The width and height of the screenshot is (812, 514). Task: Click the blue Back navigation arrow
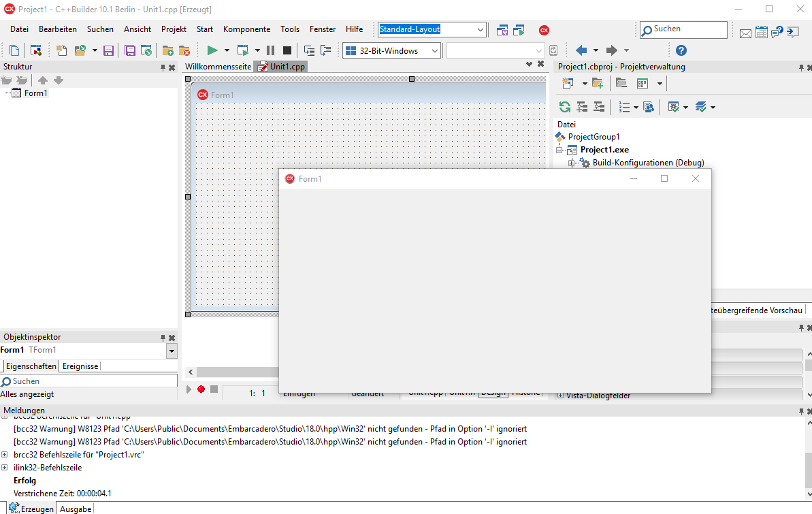pyautogui.click(x=581, y=50)
